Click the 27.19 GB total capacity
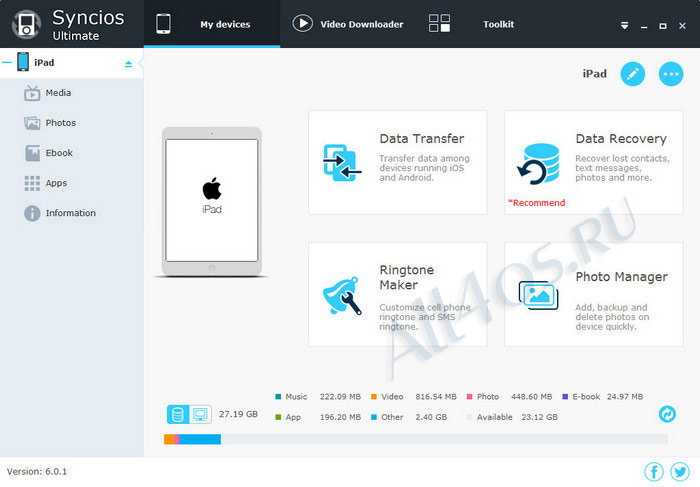Image resolution: width=700 pixels, height=487 pixels. click(238, 414)
